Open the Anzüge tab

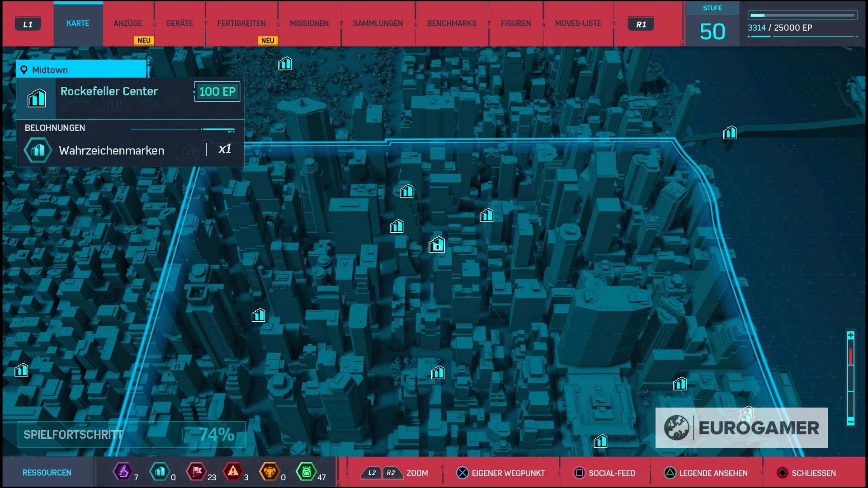pyautogui.click(x=127, y=23)
